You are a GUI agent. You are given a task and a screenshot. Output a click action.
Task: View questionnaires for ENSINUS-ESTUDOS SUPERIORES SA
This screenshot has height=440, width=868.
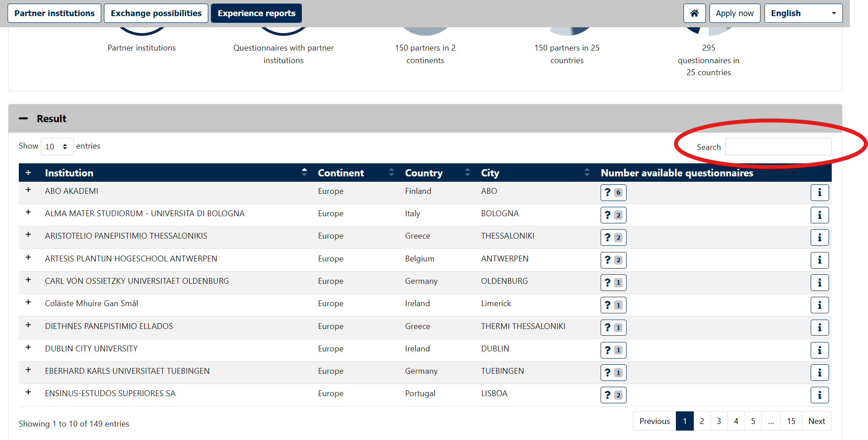613,395
